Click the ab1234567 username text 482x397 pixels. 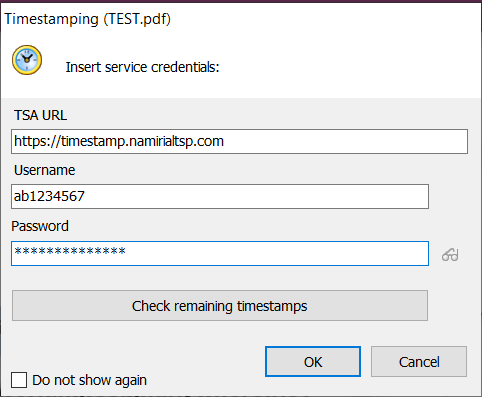click(x=49, y=196)
